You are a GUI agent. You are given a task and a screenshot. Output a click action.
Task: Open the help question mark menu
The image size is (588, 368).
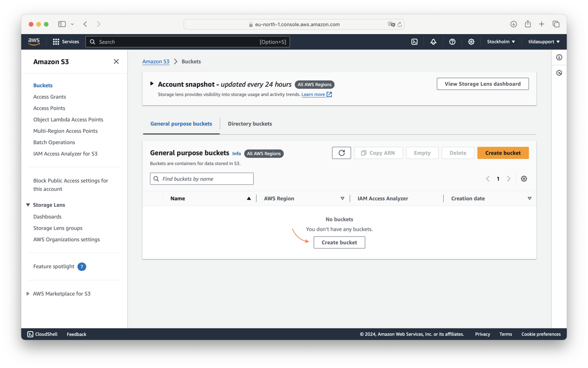pos(452,42)
